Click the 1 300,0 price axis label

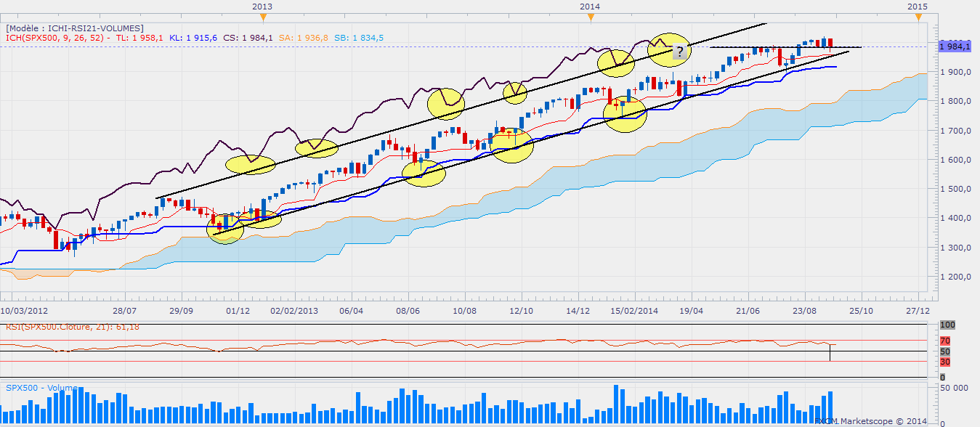coord(957,248)
